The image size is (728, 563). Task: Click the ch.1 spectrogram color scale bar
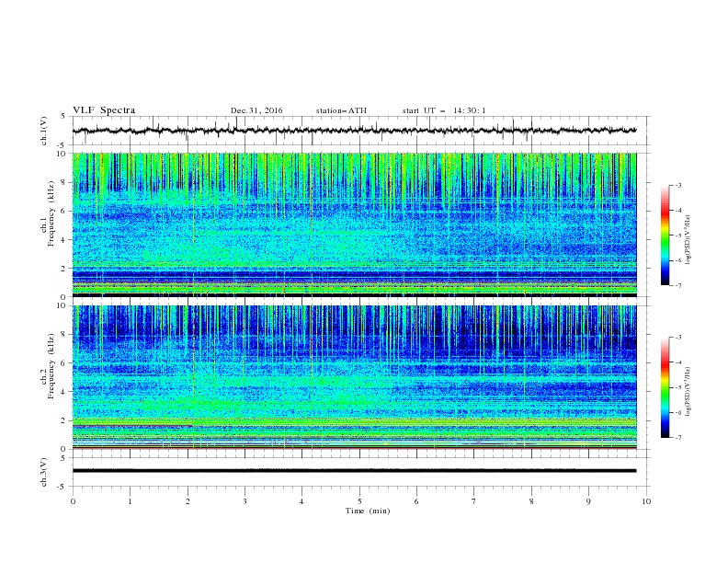[665, 236]
